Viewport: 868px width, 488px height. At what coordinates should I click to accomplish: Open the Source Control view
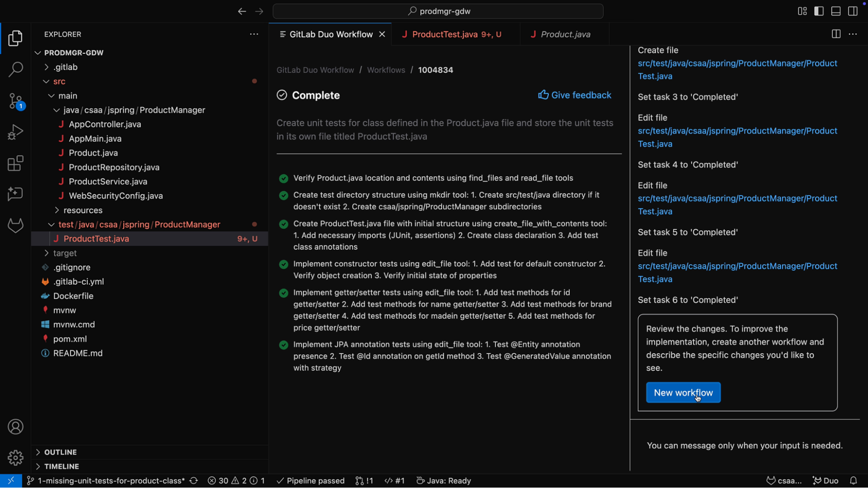[15, 101]
